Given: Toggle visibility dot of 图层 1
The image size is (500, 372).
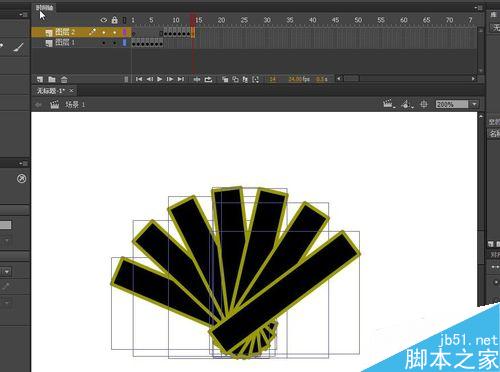Looking at the screenshot, I should pos(104,43).
